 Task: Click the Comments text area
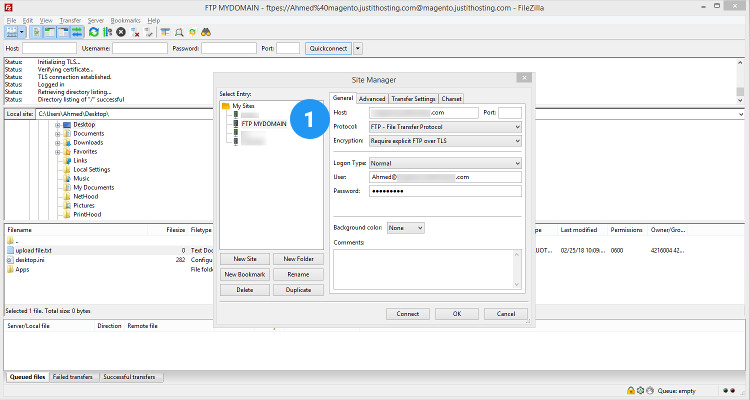coord(427,269)
